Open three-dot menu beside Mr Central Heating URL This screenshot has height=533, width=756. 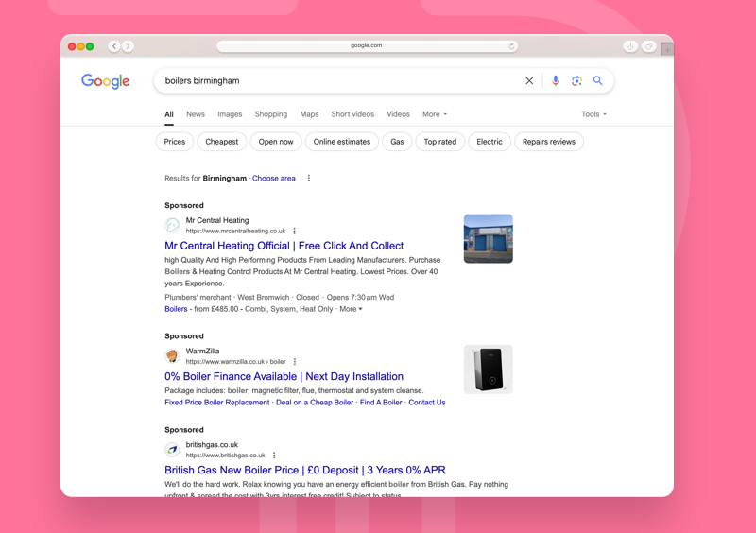[x=295, y=231]
